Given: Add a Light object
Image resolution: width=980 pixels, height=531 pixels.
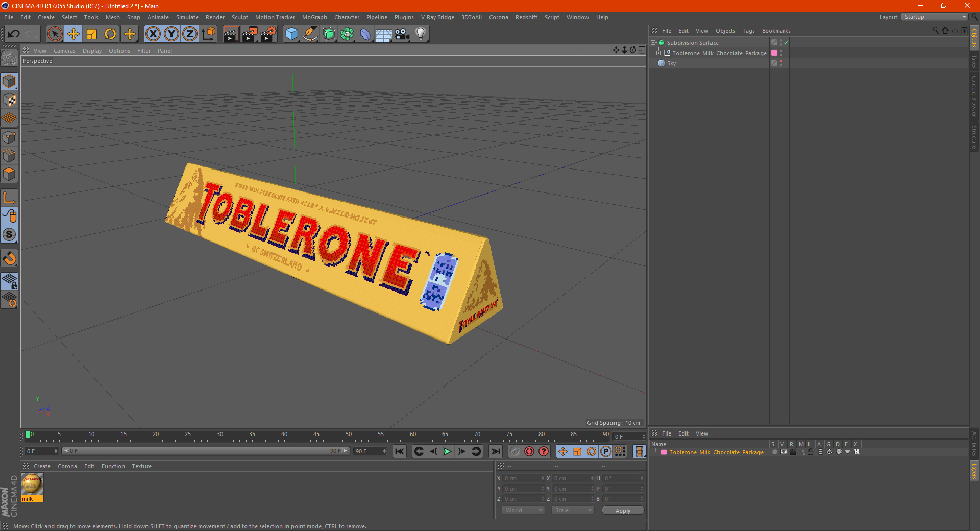Looking at the screenshot, I should pyautogui.click(x=421, y=34).
